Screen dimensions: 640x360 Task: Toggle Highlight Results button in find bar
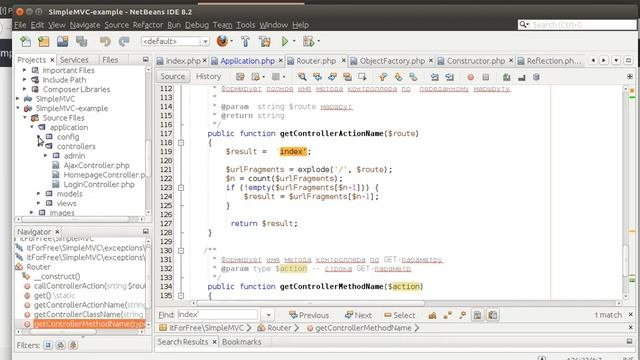477,315
